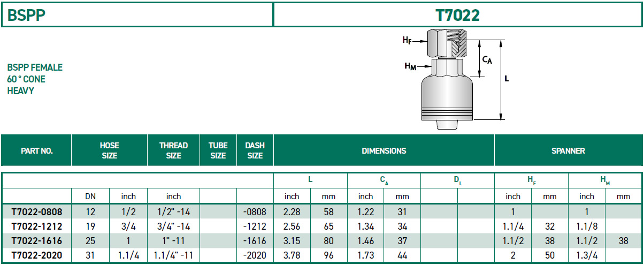644x265 pixels.
Task: Click DN value 25
Action: click(90, 241)
